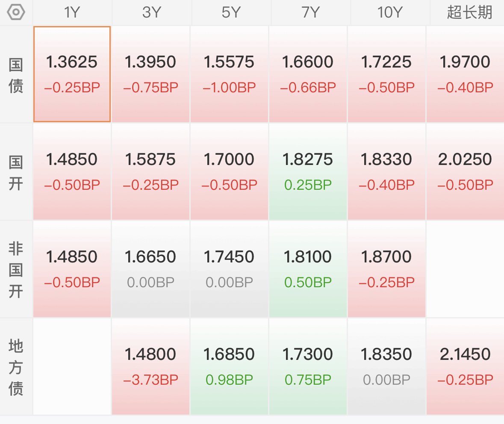Screen dimensions: 504x424
Task: Click 非国开 3Y cell showing 1.6650
Action: tap(150, 269)
